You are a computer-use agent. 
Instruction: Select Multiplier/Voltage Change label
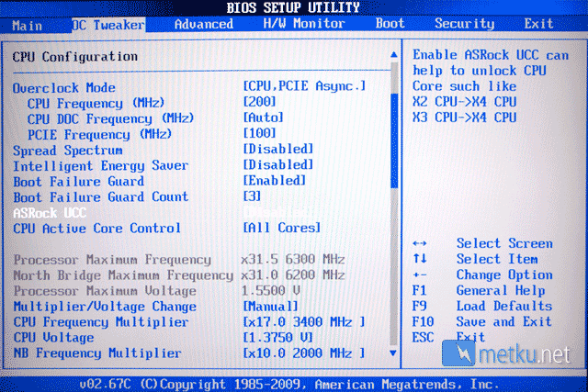[105, 307]
